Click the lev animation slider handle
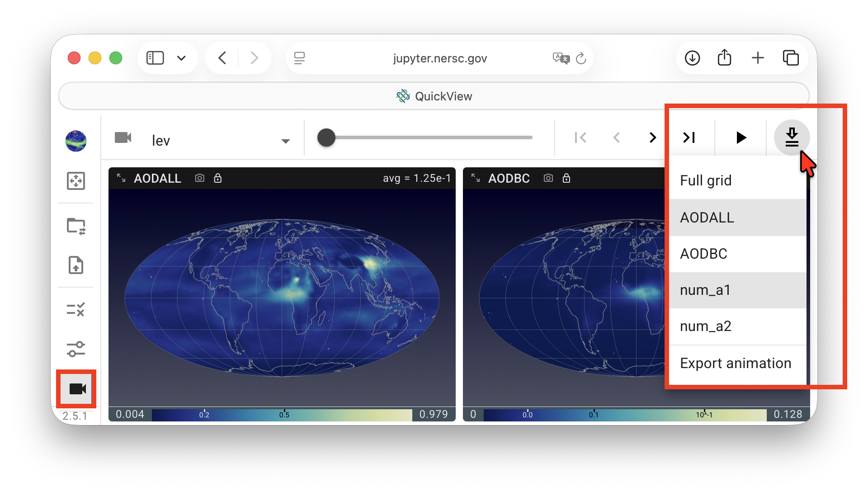The image size is (868, 492). point(326,137)
